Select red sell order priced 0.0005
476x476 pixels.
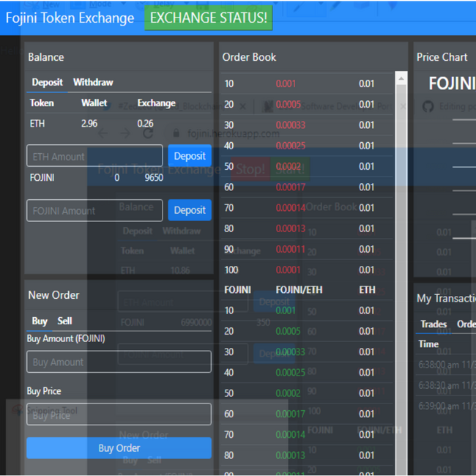point(289,104)
